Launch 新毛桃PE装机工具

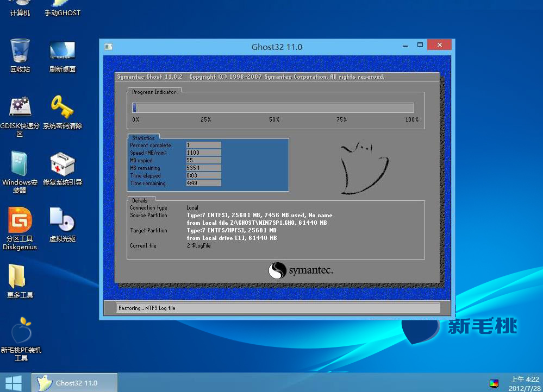coord(21,339)
